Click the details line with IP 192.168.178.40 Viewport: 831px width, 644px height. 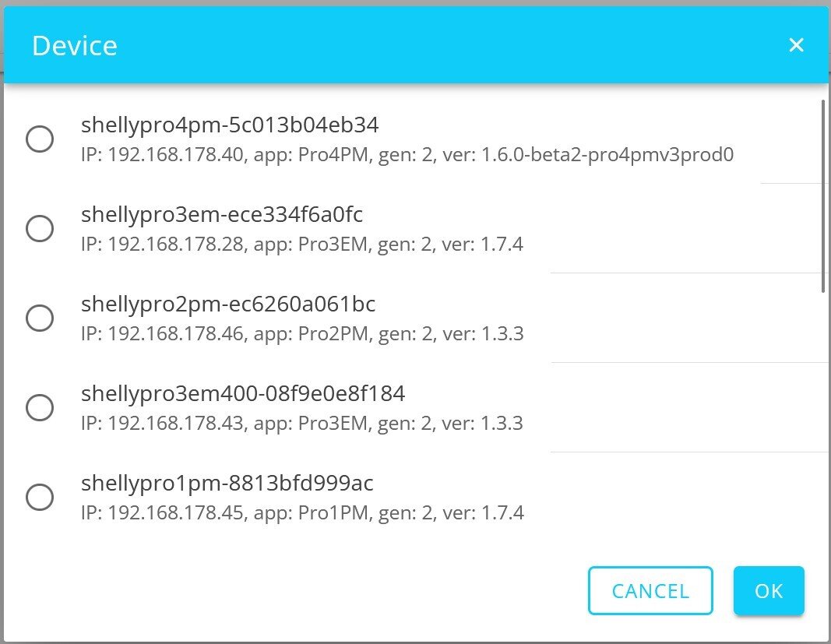pos(407,155)
